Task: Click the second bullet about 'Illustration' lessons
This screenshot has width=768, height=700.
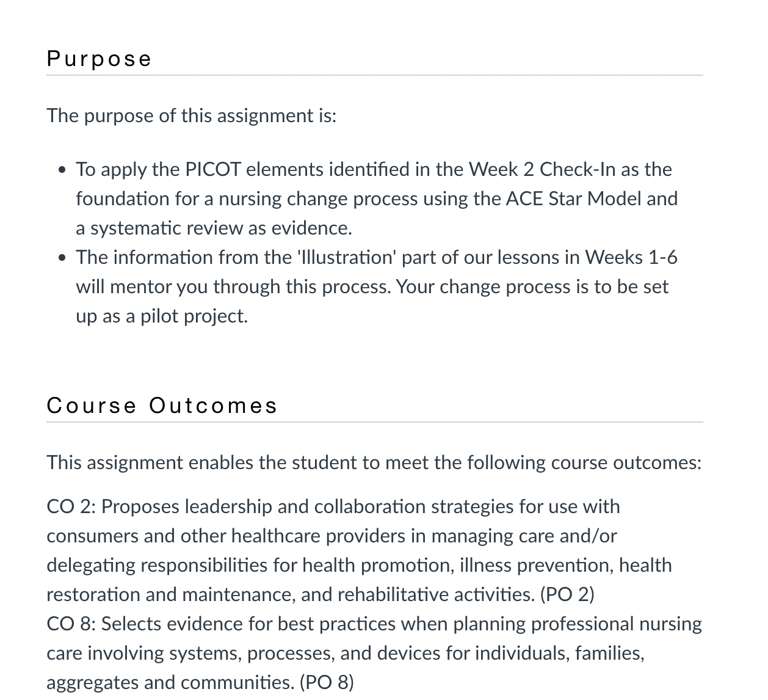Action: point(376,286)
